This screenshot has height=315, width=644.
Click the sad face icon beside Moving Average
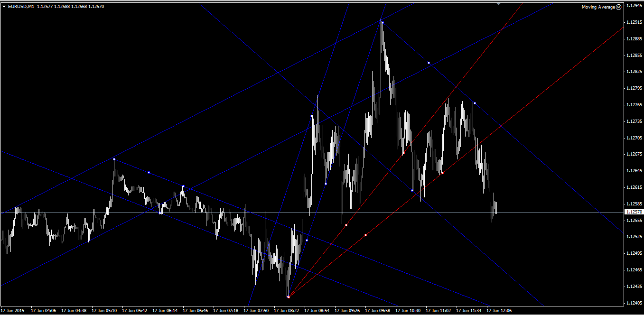pos(619,7)
